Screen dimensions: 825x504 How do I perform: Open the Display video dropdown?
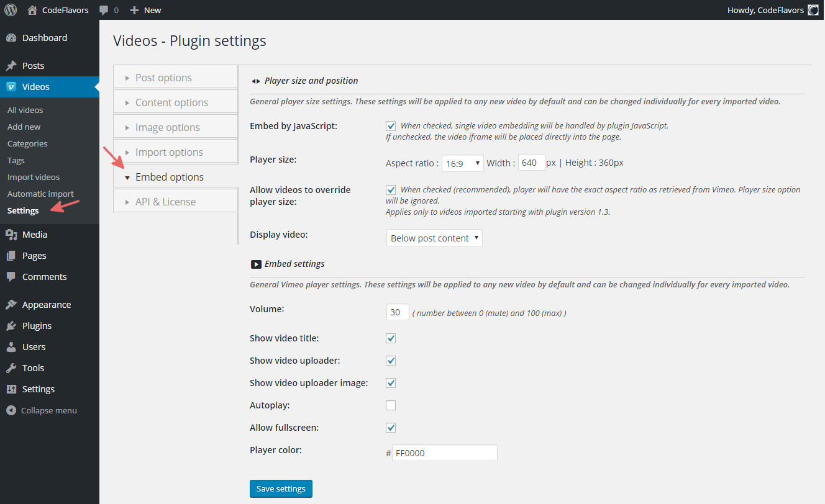tap(434, 238)
